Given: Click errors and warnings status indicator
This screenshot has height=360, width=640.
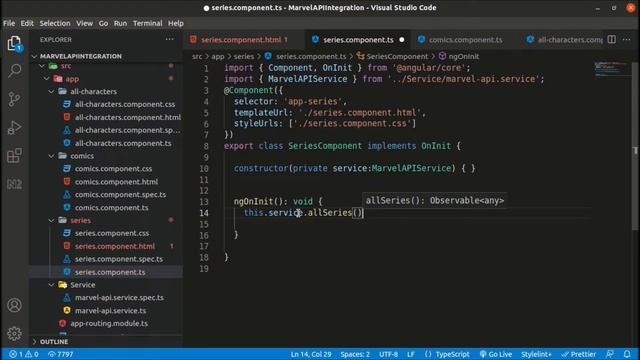Looking at the screenshot, I should (24, 354).
